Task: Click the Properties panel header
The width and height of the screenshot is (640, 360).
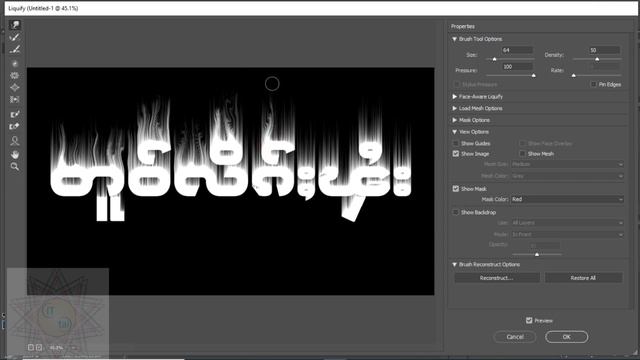Action: [463, 27]
